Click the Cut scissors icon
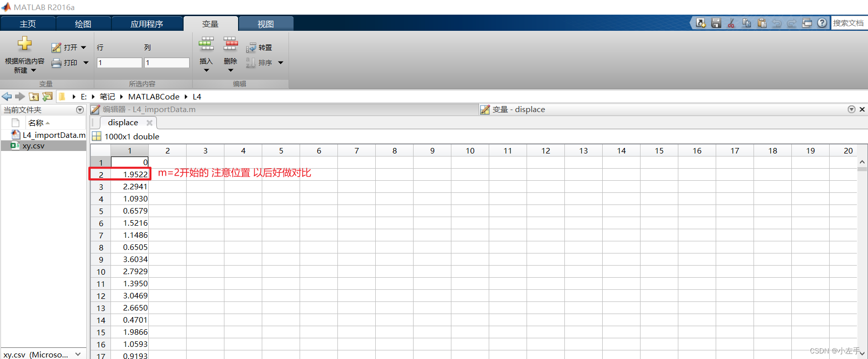Image resolution: width=868 pixels, height=359 pixels. click(x=731, y=23)
